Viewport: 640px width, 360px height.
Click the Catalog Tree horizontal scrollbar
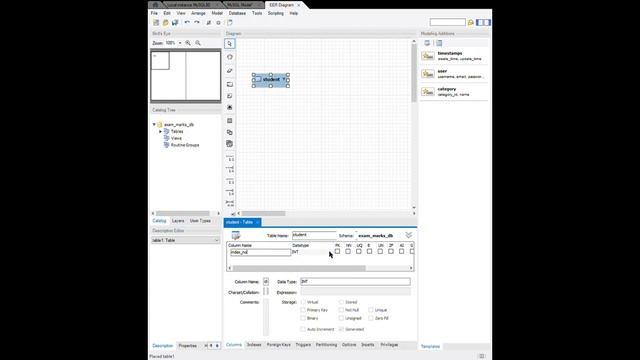(183, 213)
